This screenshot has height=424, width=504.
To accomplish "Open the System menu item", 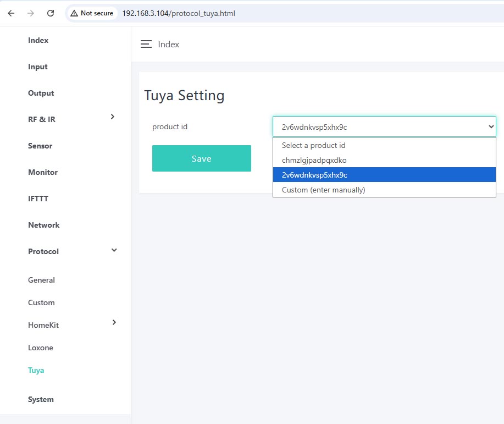I will pos(41,399).
